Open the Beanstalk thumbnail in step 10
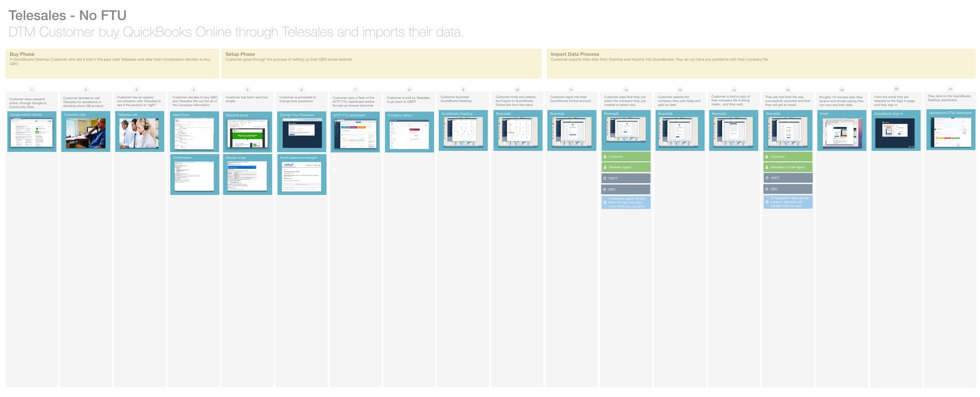 tap(518, 131)
